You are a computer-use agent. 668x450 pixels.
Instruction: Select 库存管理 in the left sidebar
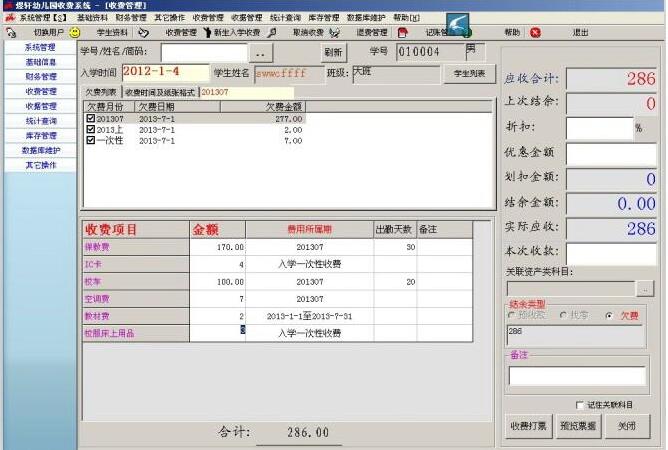click(40, 136)
